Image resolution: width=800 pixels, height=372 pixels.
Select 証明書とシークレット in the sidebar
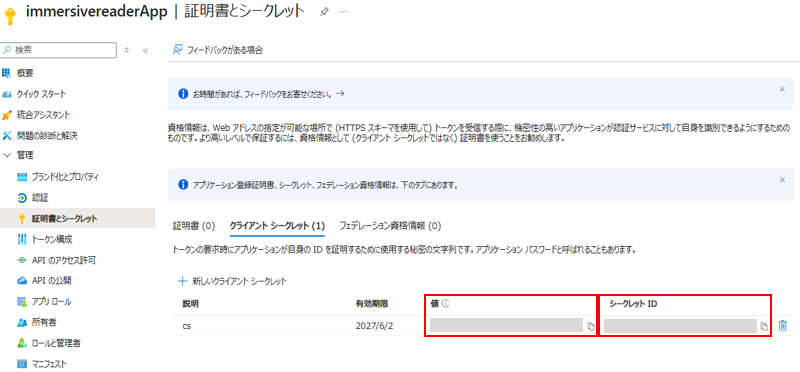click(64, 218)
